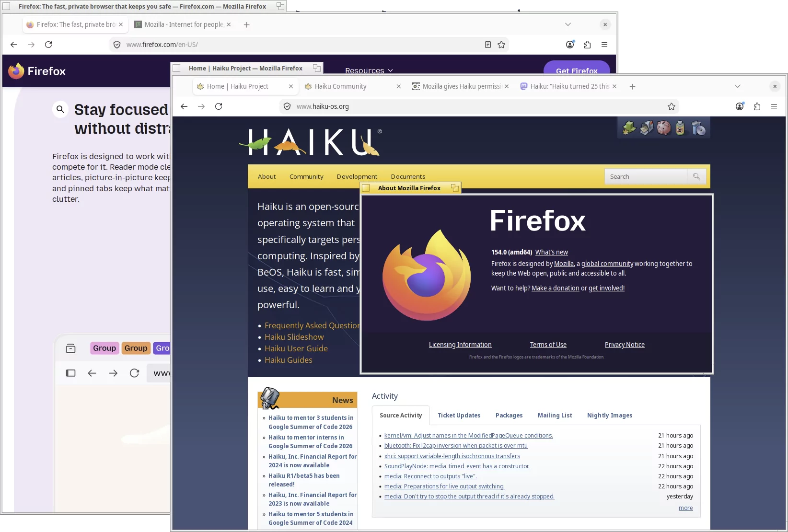Image resolution: width=788 pixels, height=532 pixels.
Task: Click the www.haiku-os.org address bar
Action: (x=479, y=106)
